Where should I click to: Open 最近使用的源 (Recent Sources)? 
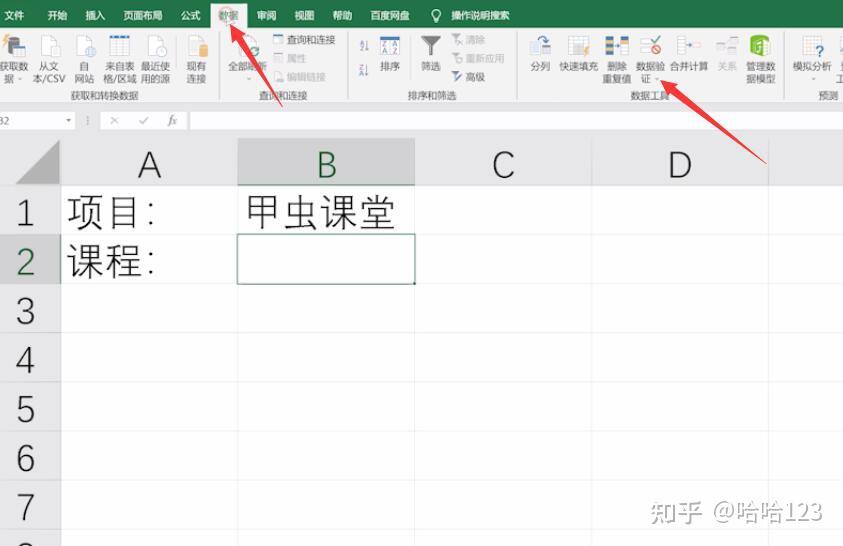156,59
